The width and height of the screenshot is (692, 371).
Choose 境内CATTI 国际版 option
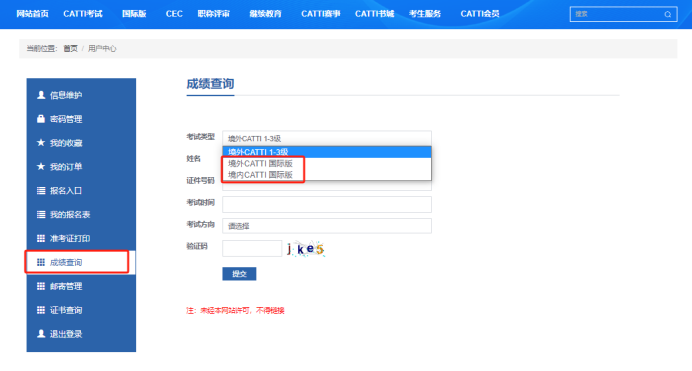coord(260,175)
